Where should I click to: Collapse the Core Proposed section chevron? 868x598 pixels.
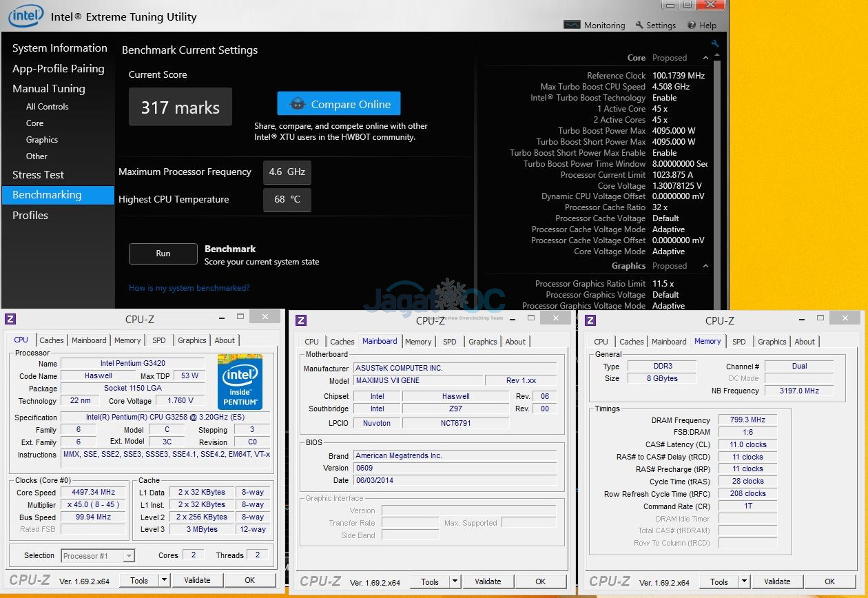coord(705,57)
